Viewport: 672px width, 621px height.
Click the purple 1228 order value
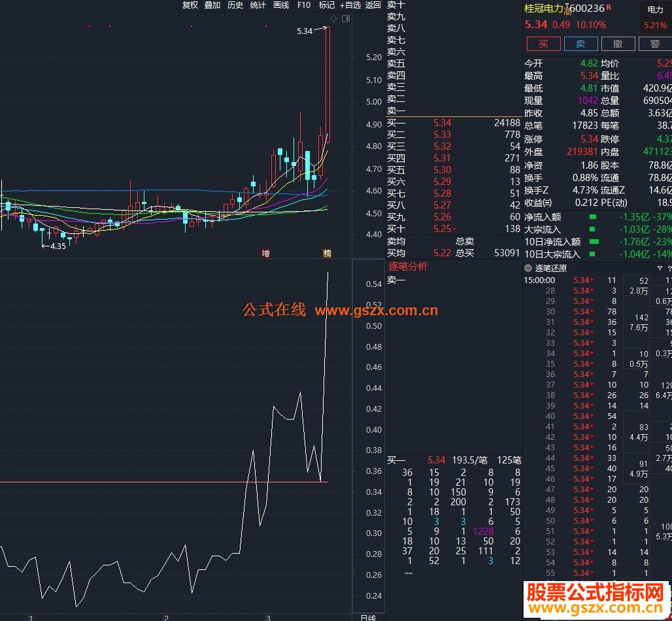tap(483, 531)
